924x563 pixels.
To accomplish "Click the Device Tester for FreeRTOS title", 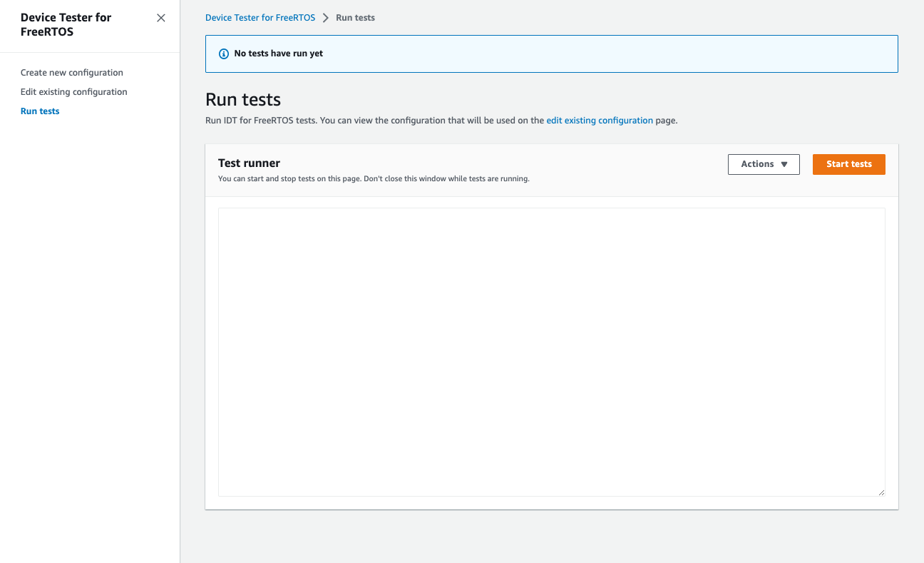I will pos(66,24).
